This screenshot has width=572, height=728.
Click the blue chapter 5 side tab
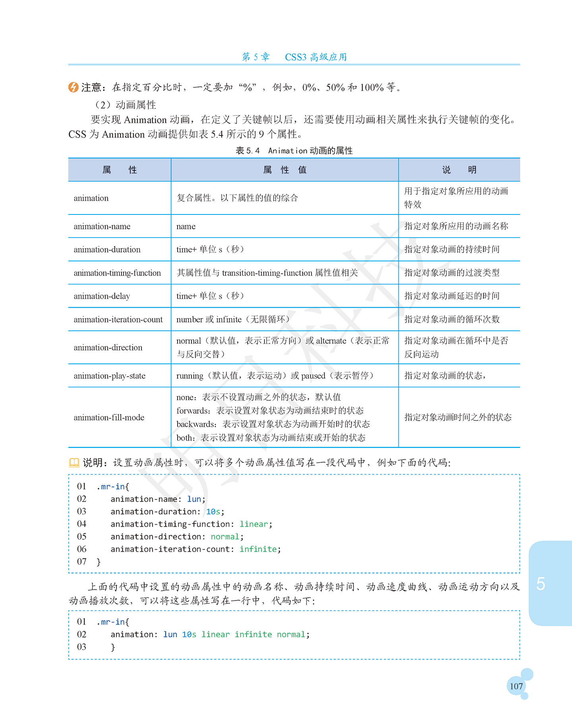click(x=551, y=583)
